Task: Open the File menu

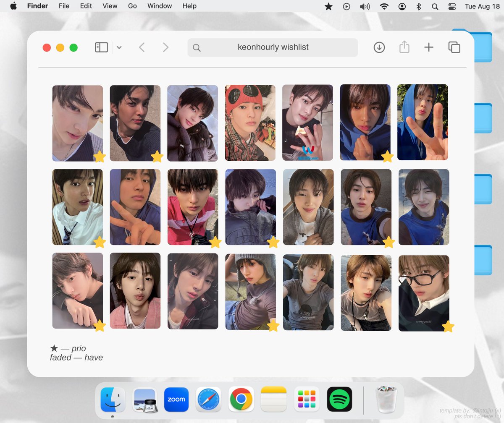Action: point(64,6)
